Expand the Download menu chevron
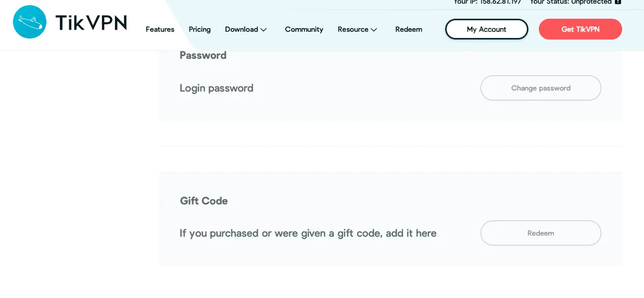 [x=263, y=30]
